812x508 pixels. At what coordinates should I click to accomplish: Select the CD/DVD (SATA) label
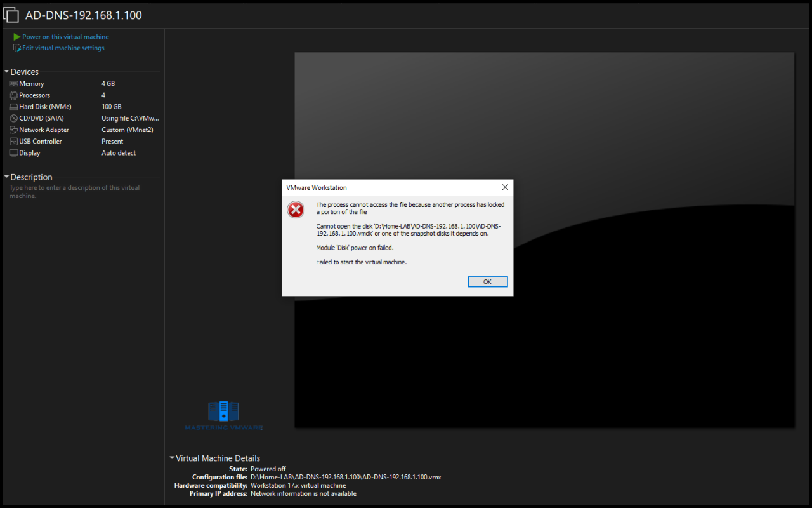click(41, 118)
